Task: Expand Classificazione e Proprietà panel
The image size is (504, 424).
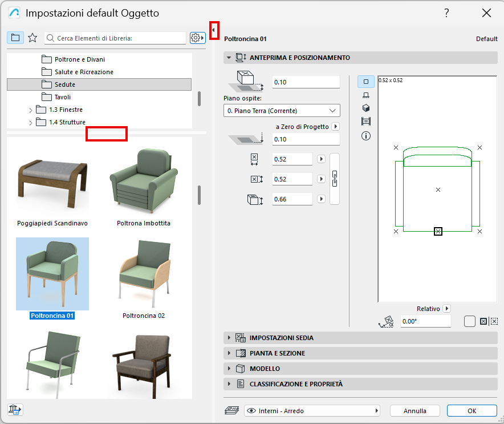Action: pos(360,384)
